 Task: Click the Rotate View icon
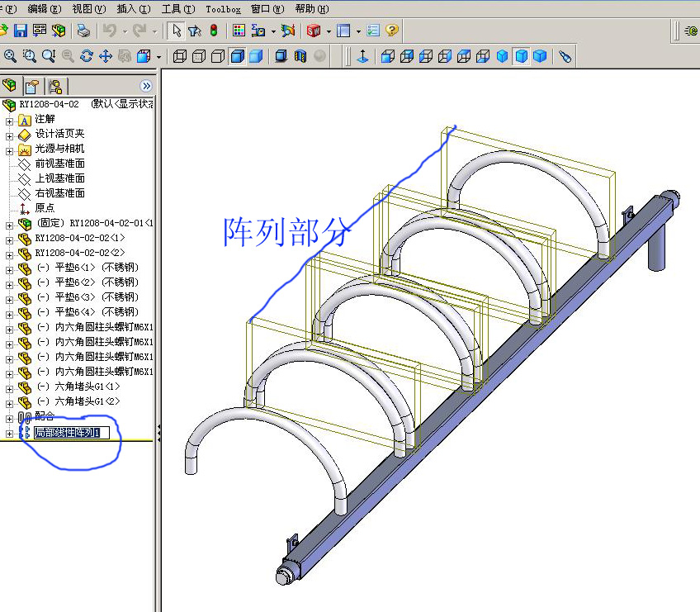coord(87,56)
